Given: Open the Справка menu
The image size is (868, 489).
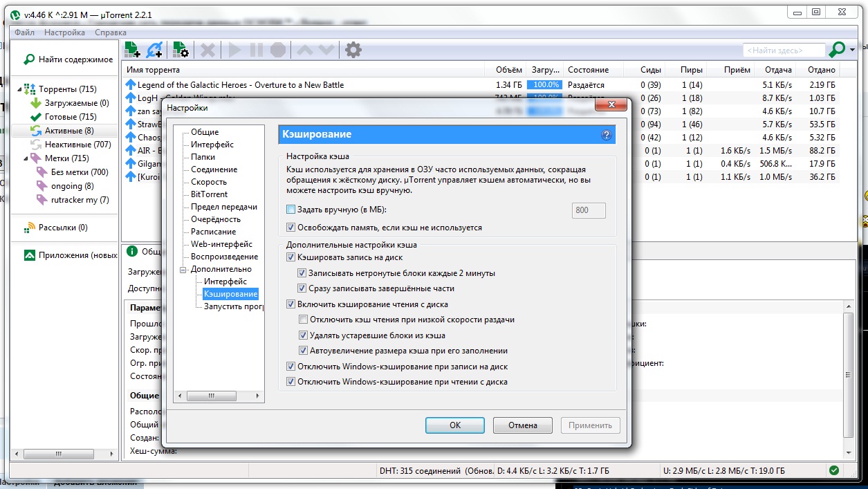Looking at the screenshot, I should click(111, 33).
